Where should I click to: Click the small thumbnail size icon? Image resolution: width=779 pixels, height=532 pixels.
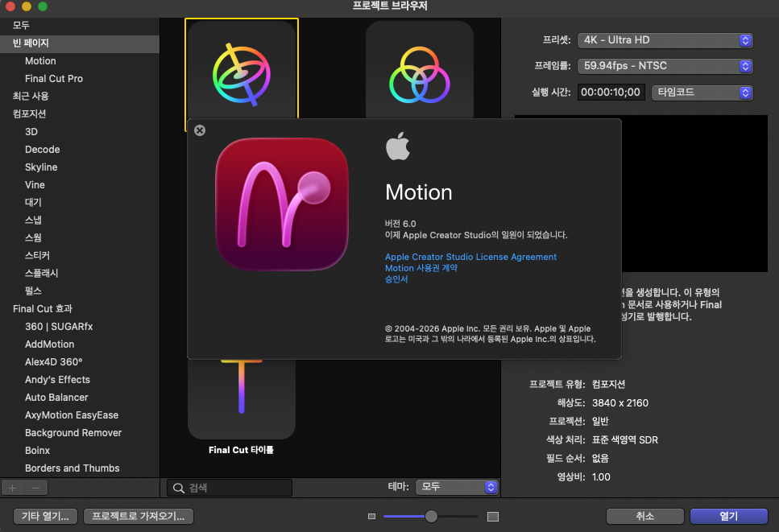click(x=371, y=517)
